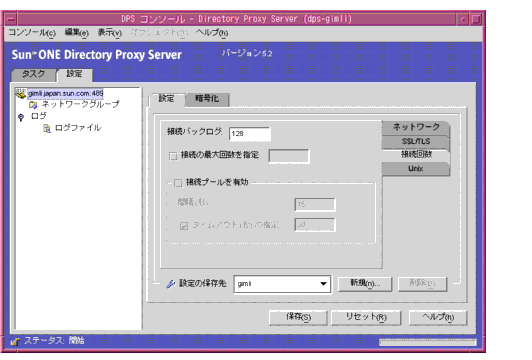Maximize the window using title bar button
532x360 pixels.
tap(476, 19)
